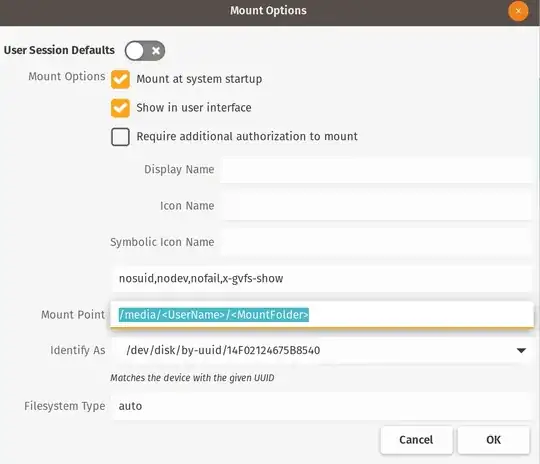Click inside the Mount Point path field
The image size is (540, 464).
coord(322,315)
